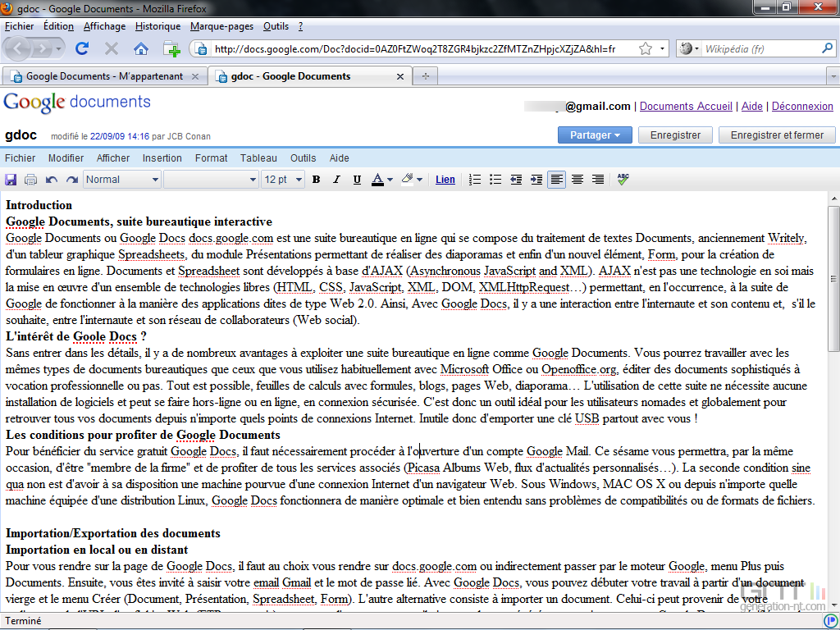Open the document Outils menu
The width and height of the screenshot is (840, 630).
304,158
